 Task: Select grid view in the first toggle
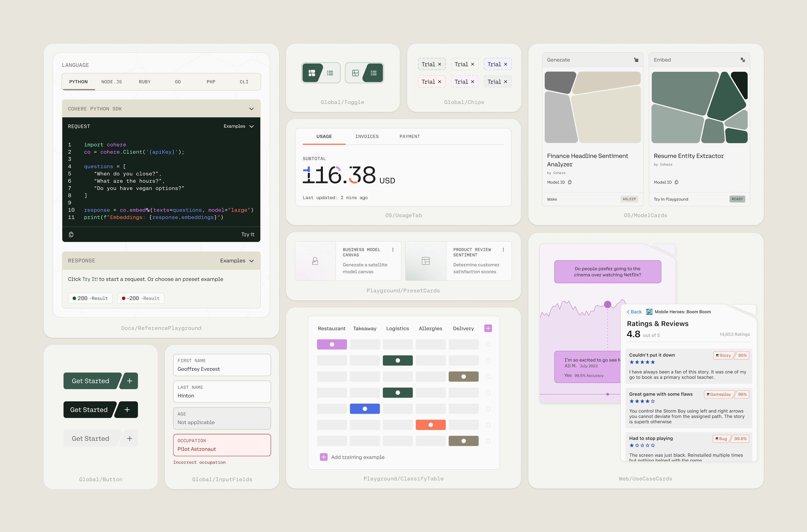[x=312, y=73]
